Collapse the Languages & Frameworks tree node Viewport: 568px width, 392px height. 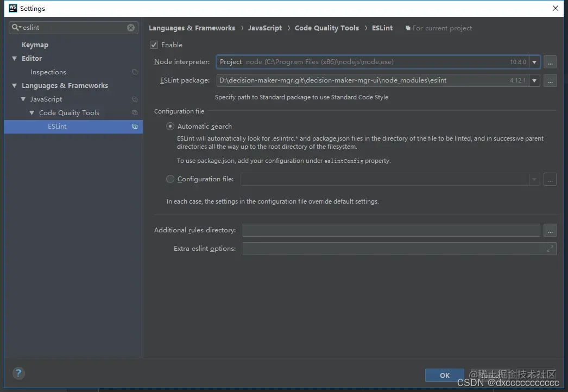pos(15,85)
